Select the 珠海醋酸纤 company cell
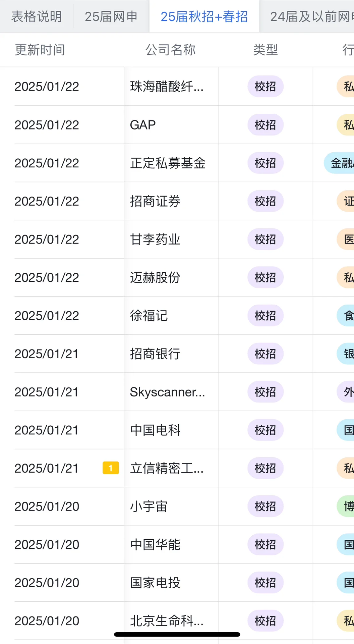Viewport: 354px width, 644px height. 167,87
